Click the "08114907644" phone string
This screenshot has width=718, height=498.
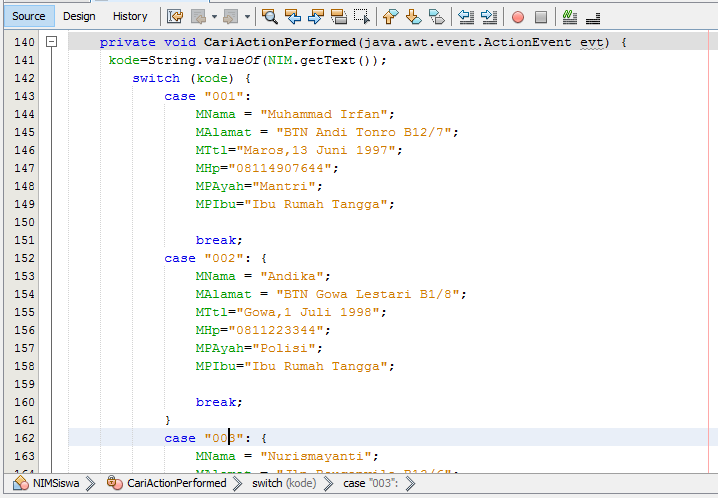pyautogui.click(x=280, y=168)
